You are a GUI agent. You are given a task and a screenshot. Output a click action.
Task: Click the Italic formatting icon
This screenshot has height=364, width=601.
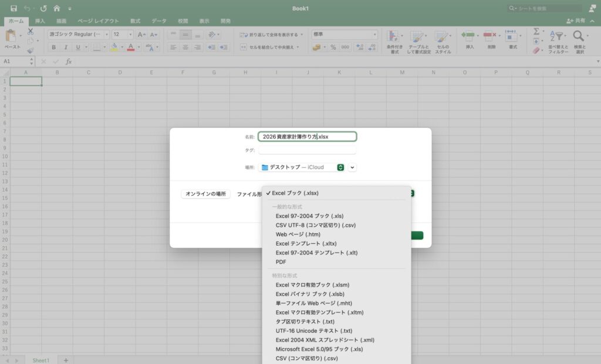[x=66, y=47]
